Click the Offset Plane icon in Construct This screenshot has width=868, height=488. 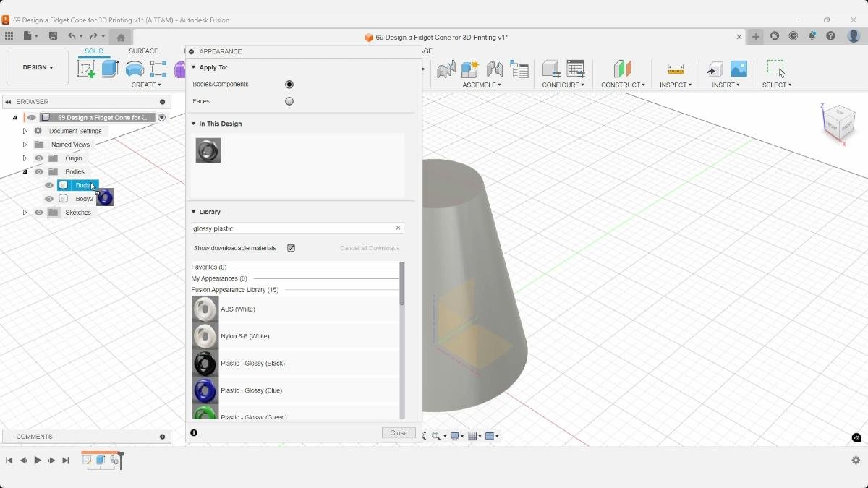(622, 69)
